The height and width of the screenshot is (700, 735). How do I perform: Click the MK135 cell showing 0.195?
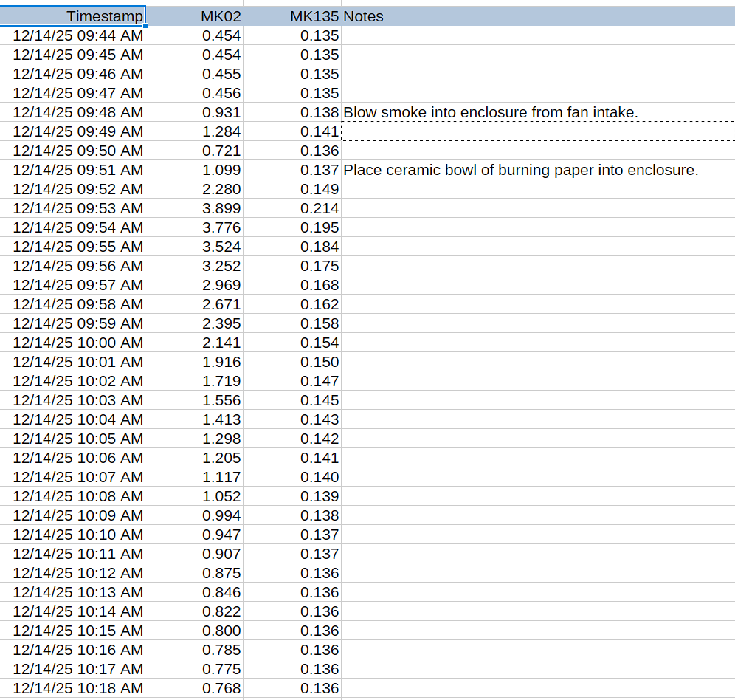(292, 227)
